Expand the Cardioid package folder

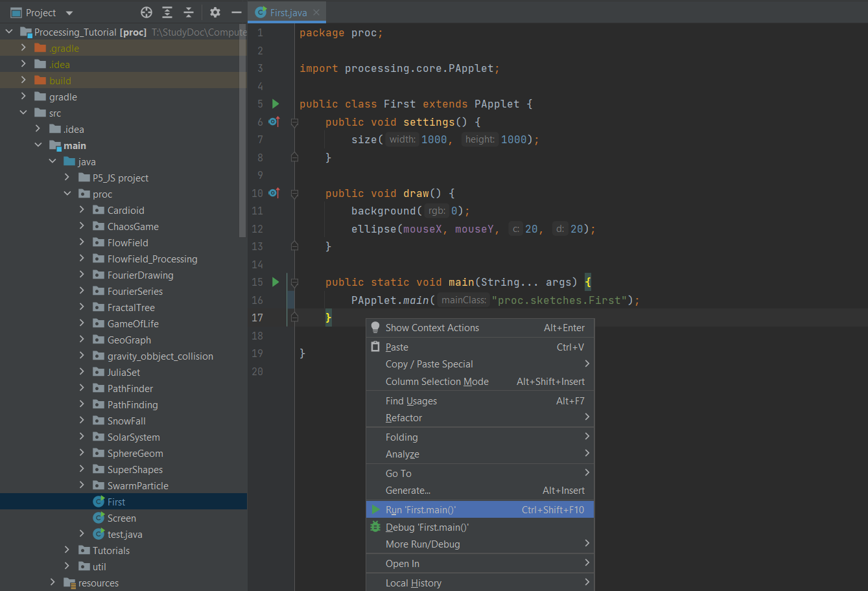point(82,210)
